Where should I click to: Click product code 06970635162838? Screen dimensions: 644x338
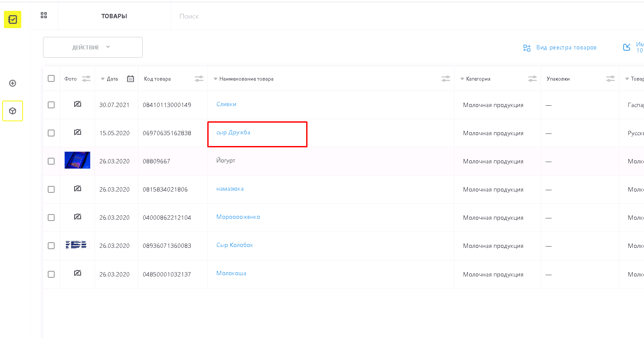click(x=167, y=133)
